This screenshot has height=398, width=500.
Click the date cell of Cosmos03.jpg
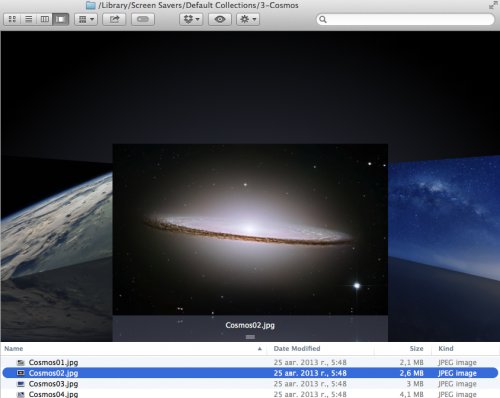pos(310,384)
